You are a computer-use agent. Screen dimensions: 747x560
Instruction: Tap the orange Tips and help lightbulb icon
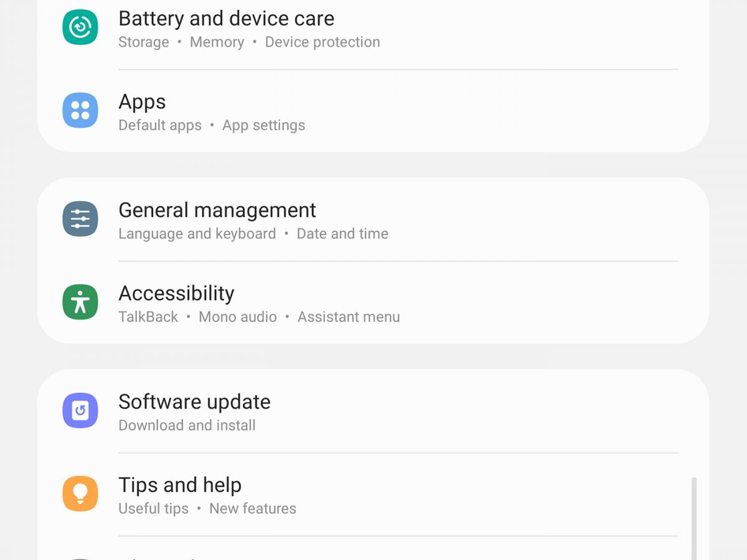click(x=80, y=493)
